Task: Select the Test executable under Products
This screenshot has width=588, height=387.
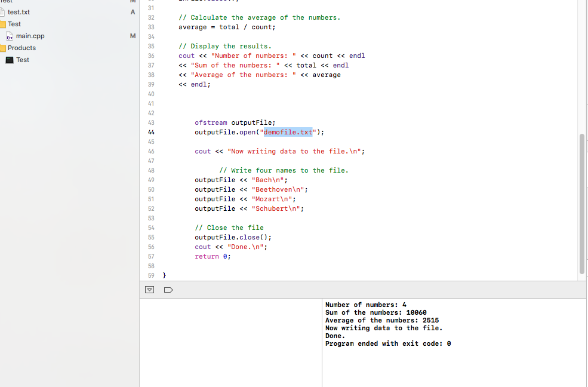Action: point(23,60)
